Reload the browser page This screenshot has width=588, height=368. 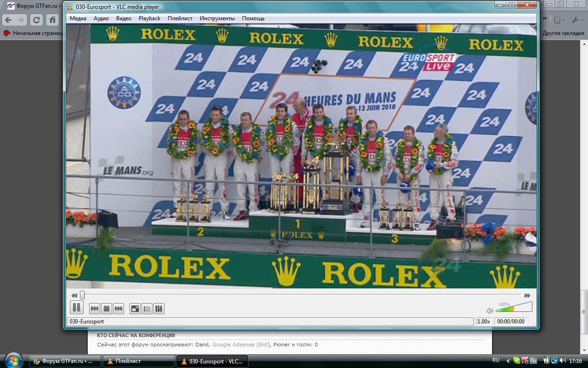click(x=37, y=20)
